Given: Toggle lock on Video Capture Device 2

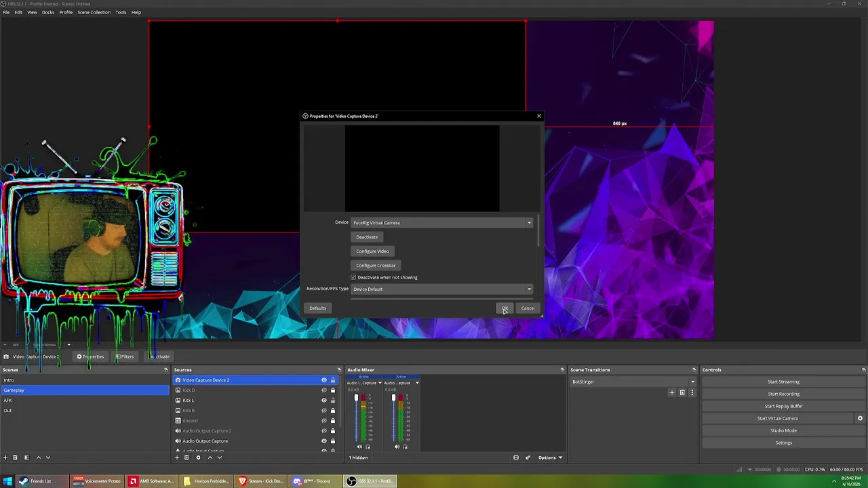Looking at the screenshot, I should 332,380.
